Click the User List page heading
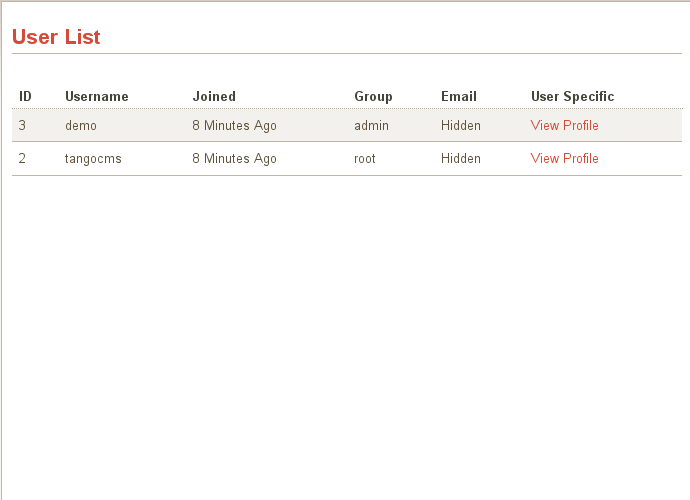The height and width of the screenshot is (500, 690). click(x=56, y=37)
